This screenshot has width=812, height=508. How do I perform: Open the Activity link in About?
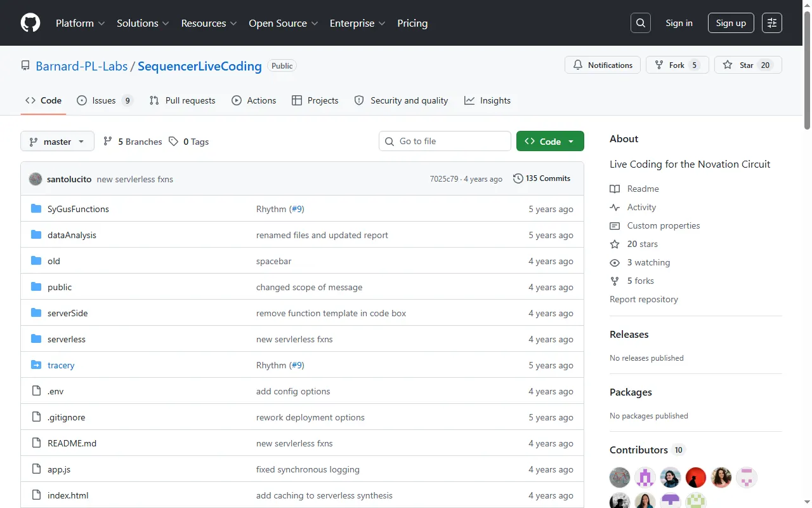click(x=633, y=207)
